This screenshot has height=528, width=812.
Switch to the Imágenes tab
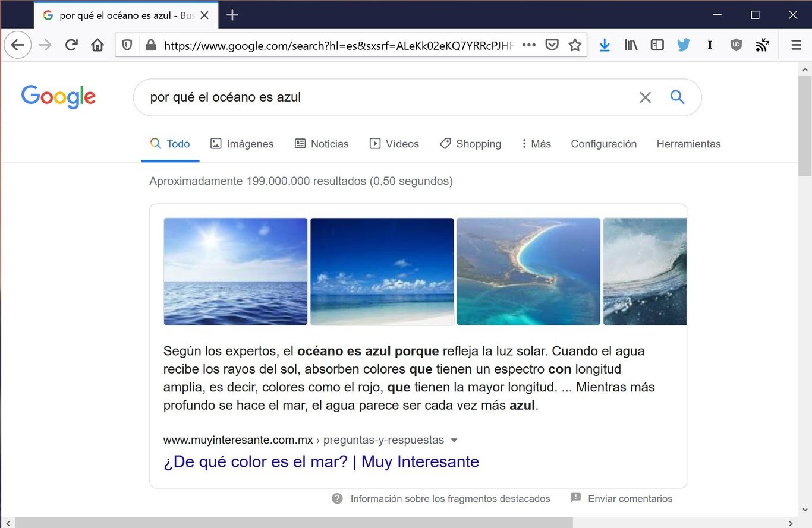[242, 144]
